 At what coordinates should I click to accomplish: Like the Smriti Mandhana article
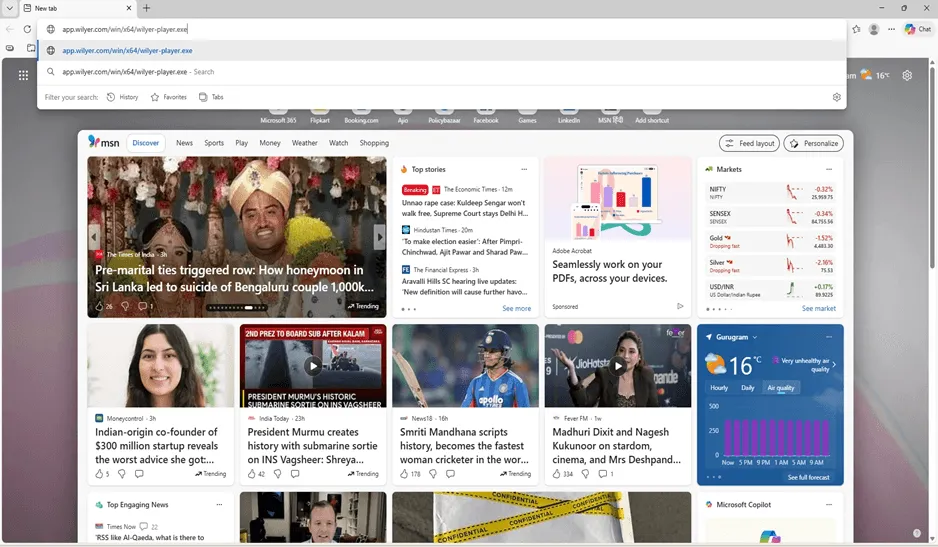[409, 473]
